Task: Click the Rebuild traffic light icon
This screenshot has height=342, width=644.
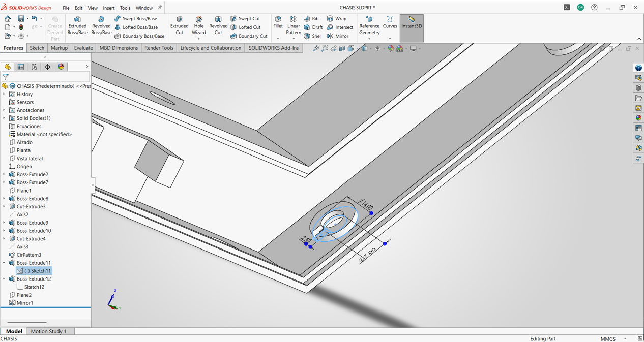Action: point(21,27)
